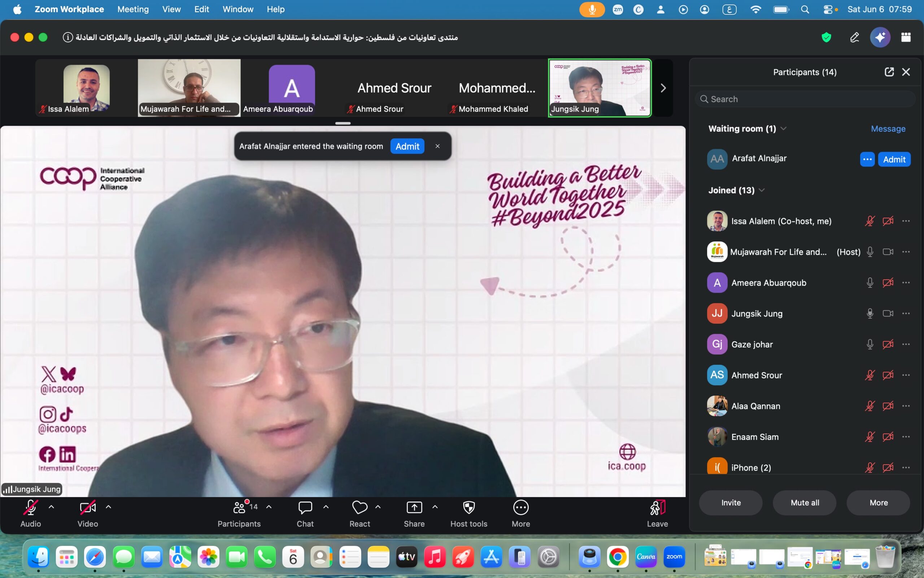Open Google Chrome from the Dock
The image size is (924, 578).
[x=618, y=557]
